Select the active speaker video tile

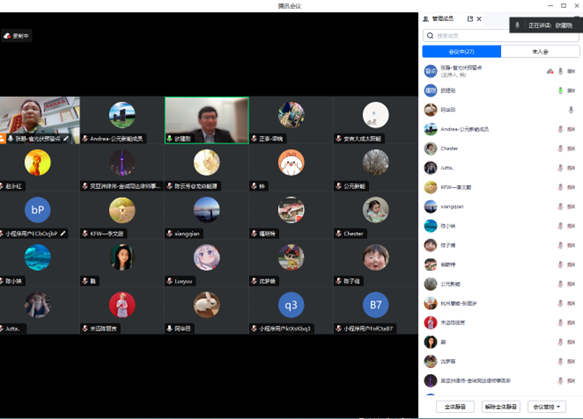pos(207,120)
